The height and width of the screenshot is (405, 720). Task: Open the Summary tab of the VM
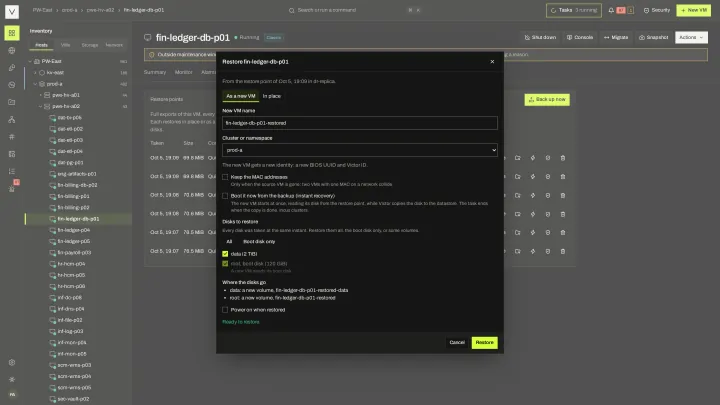[x=155, y=72]
